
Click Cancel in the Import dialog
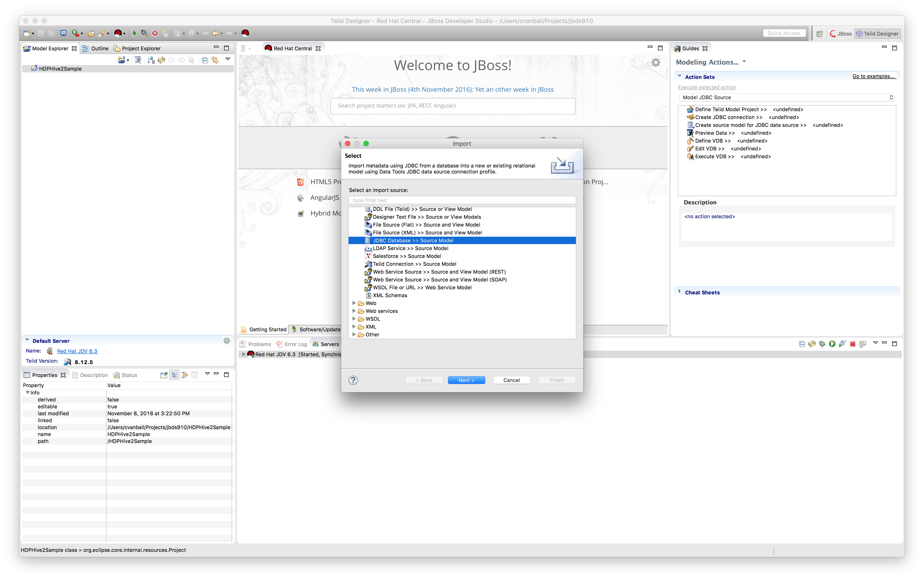(x=511, y=380)
